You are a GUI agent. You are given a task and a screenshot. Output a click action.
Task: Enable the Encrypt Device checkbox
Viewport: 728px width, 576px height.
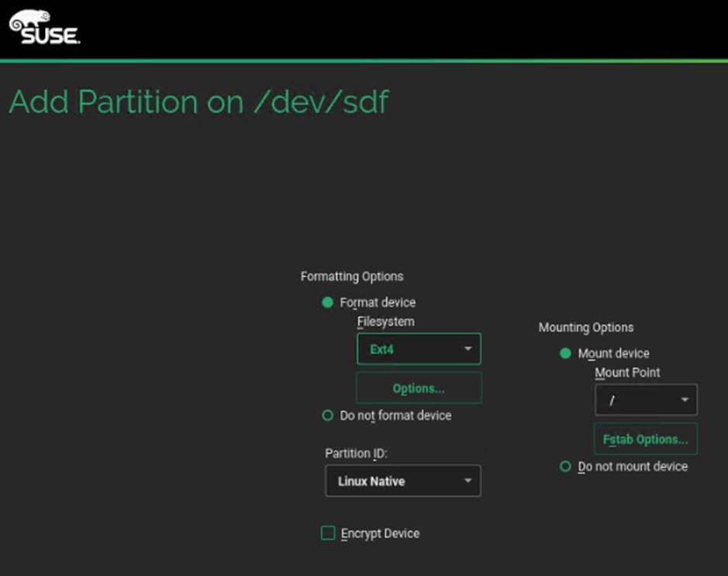click(329, 533)
